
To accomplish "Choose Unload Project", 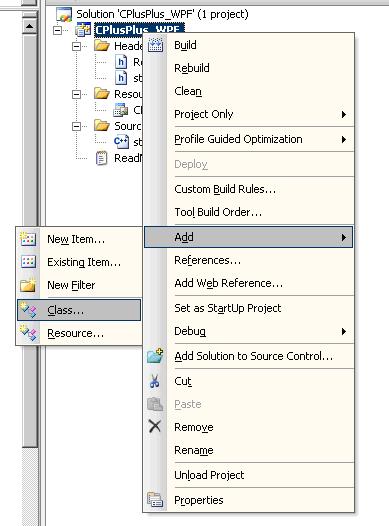I will (x=248, y=475).
